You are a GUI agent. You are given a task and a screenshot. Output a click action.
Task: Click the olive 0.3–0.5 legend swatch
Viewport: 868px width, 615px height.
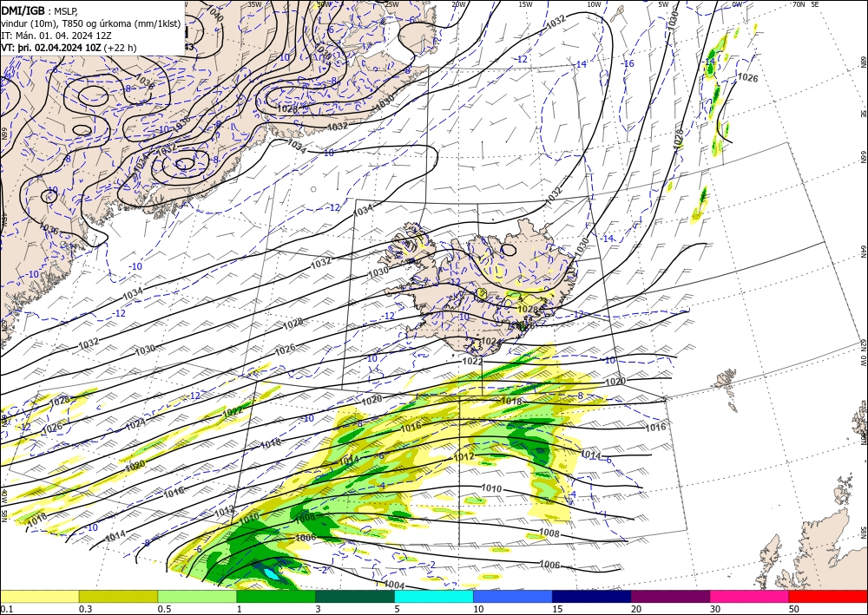118,596
